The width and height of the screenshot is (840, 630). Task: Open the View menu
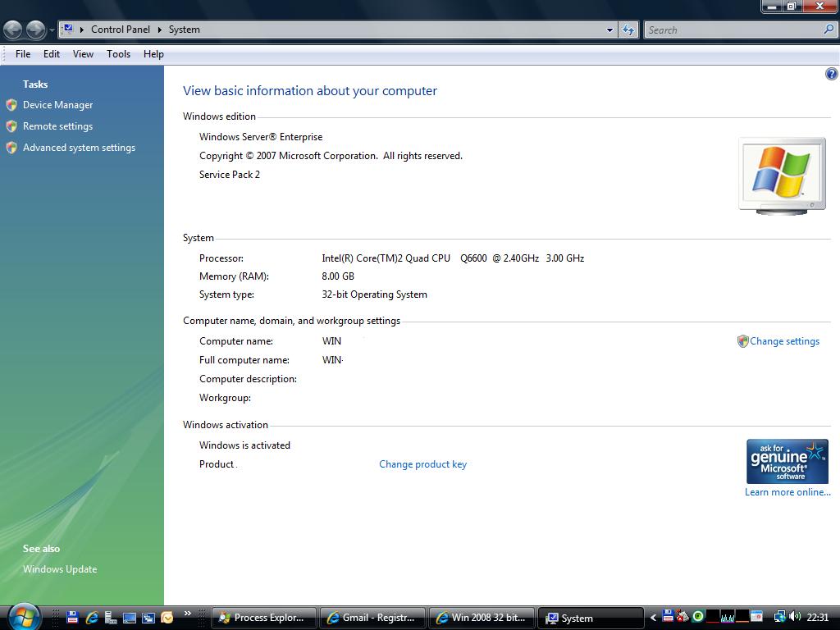(x=83, y=54)
